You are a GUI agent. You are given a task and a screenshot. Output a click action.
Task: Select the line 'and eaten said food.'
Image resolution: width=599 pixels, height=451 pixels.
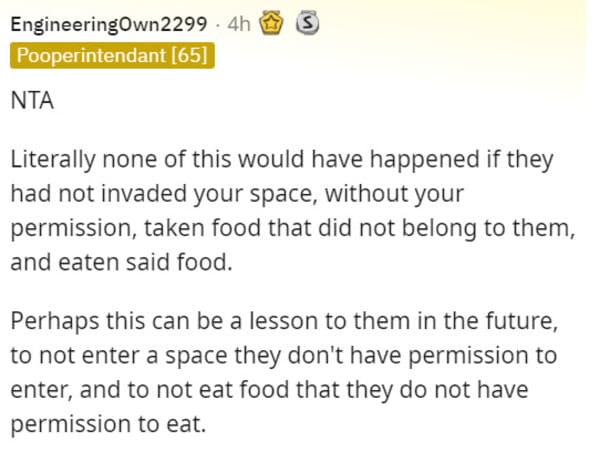click(x=121, y=263)
